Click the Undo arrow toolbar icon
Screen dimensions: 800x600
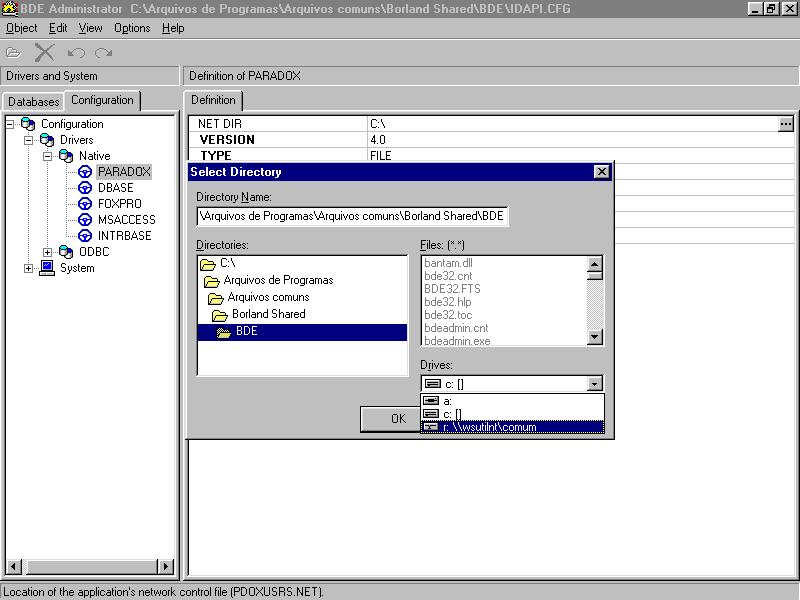pyautogui.click(x=76, y=53)
